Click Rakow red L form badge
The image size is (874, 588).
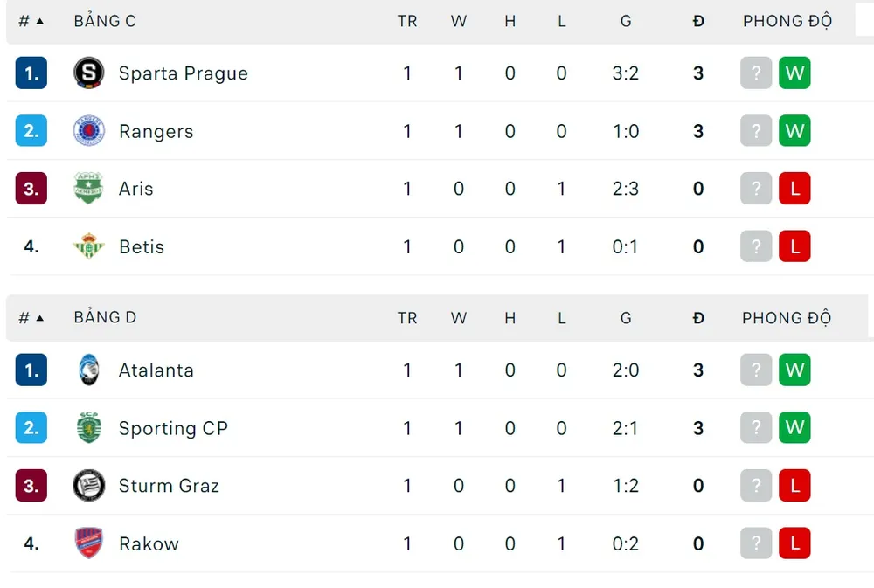[x=794, y=543]
